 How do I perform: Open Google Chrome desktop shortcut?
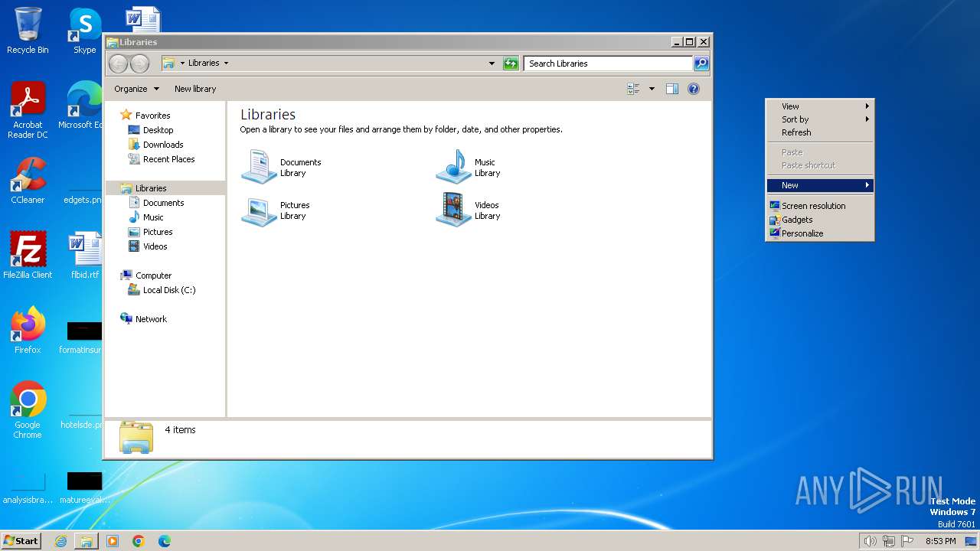28,410
